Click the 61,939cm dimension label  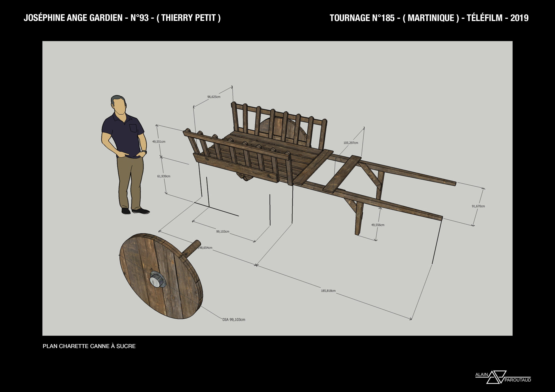point(164,176)
